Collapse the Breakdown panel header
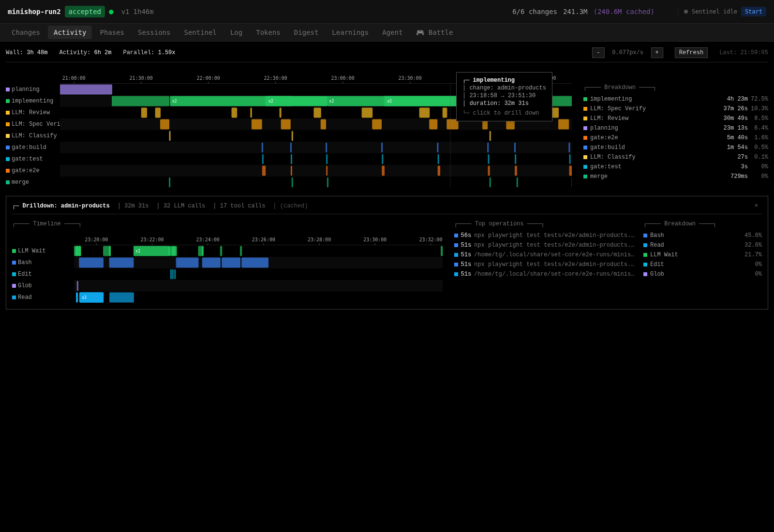774x532 pixels. (x=620, y=87)
